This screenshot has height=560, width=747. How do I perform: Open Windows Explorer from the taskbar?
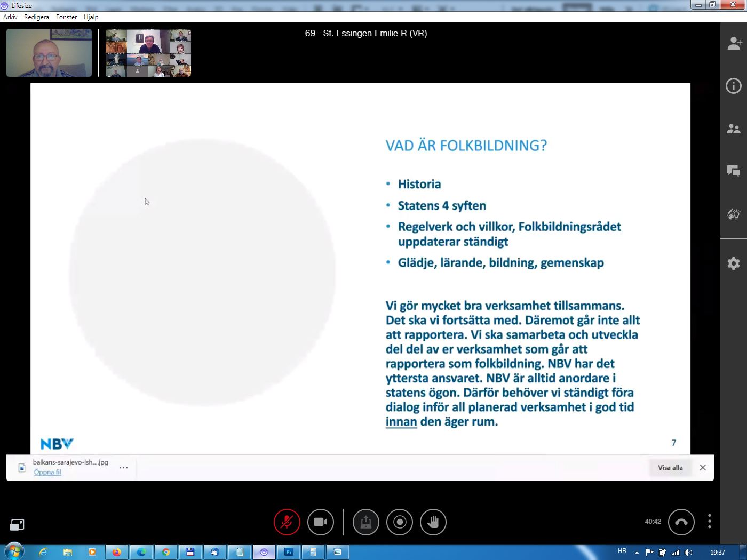pyautogui.click(x=68, y=552)
